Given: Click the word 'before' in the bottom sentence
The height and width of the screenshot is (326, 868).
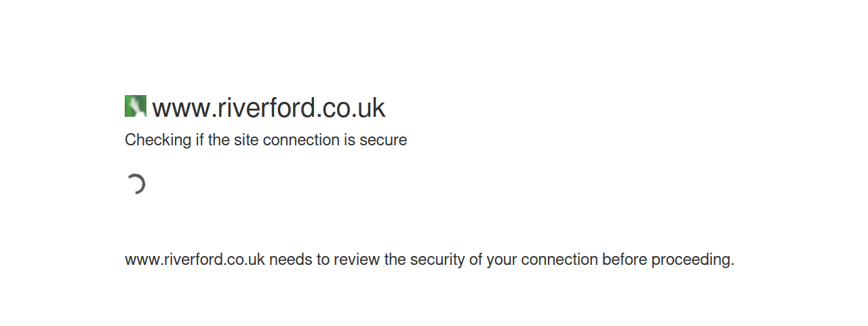Looking at the screenshot, I should pos(625,259).
